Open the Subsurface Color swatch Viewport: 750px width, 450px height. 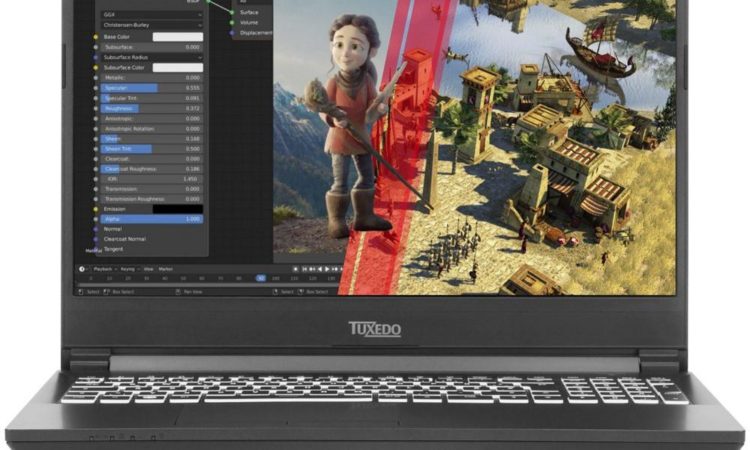(178, 68)
